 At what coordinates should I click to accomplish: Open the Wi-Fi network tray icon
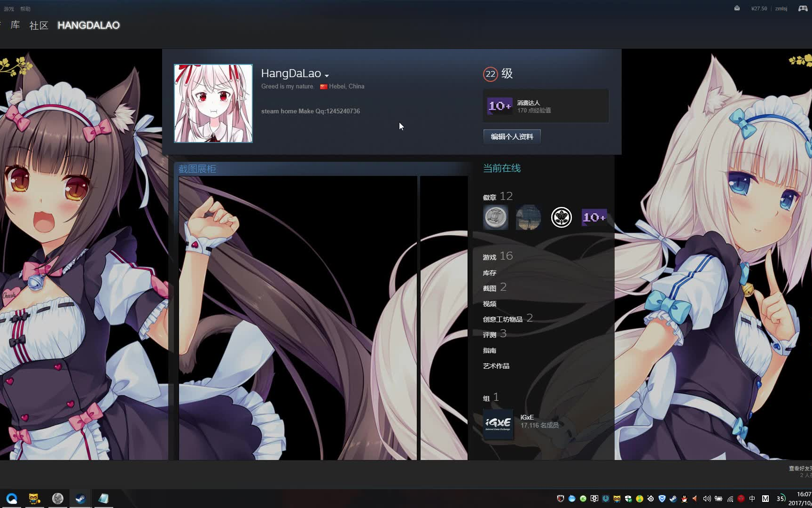tap(730, 499)
